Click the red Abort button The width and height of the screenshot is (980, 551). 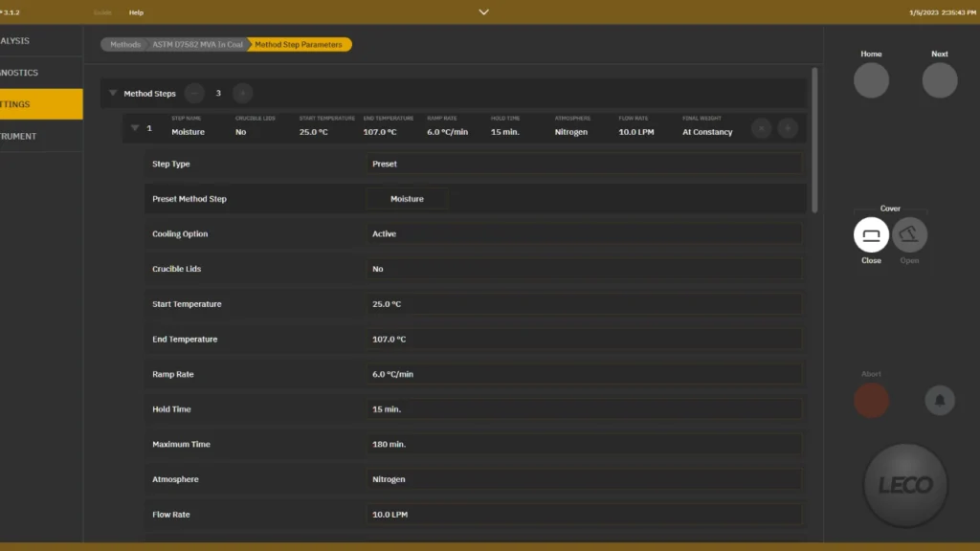[x=871, y=401]
